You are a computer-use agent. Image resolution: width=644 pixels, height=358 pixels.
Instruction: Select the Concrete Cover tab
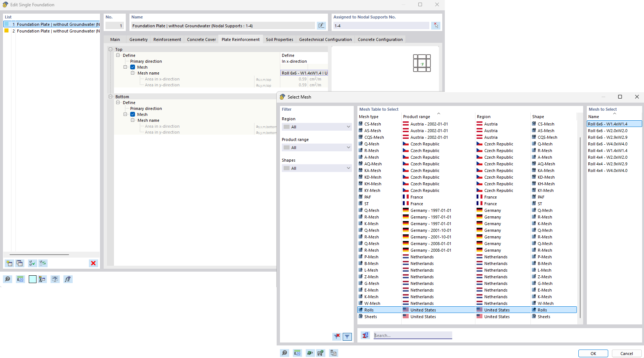click(x=201, y=39)
